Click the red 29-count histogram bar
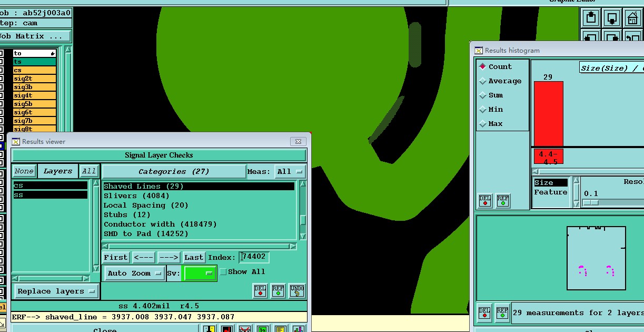Image resolution: width=644 pixels, height=332 pixels. 549,113
